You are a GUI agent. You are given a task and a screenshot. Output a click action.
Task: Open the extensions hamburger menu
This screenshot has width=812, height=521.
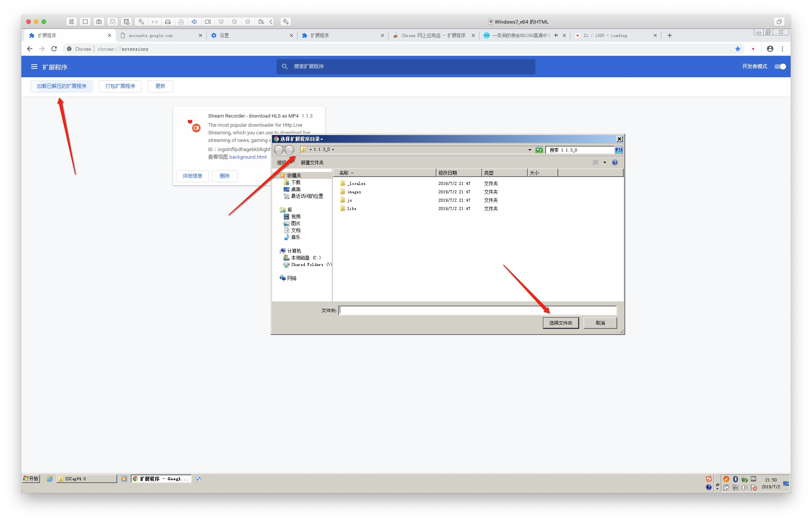pyautogui.click(x=34, y=67)
